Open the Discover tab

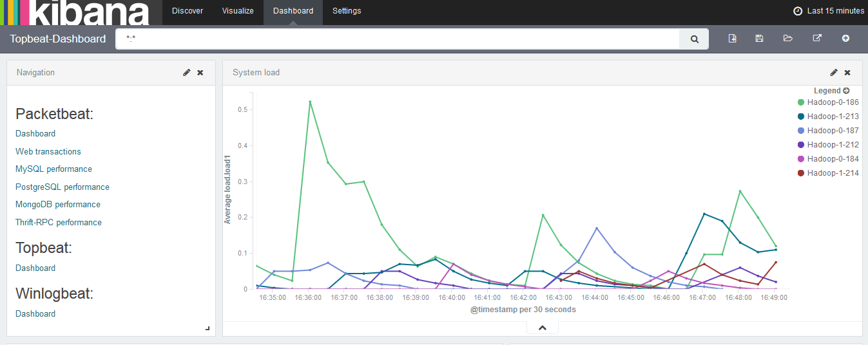click(x=188, y=11)
